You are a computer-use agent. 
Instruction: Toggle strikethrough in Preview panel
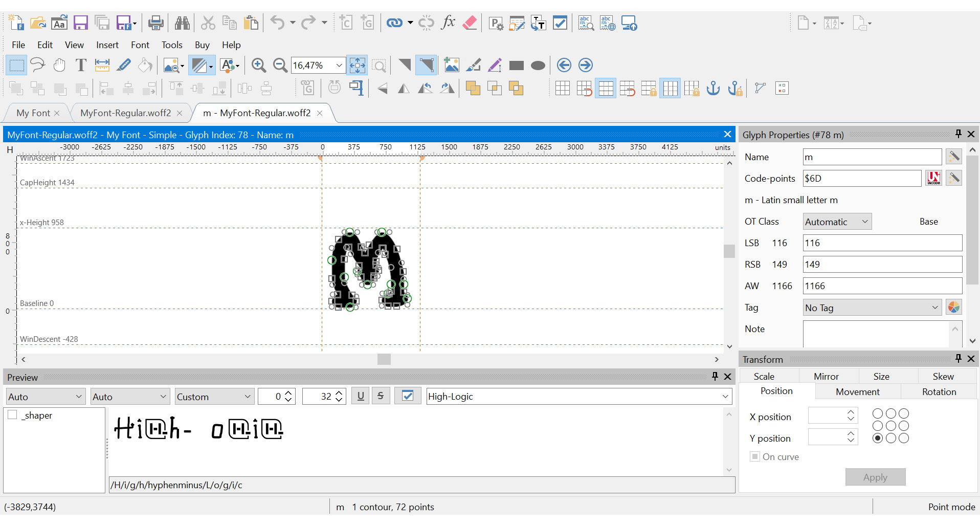pos(381,396)
